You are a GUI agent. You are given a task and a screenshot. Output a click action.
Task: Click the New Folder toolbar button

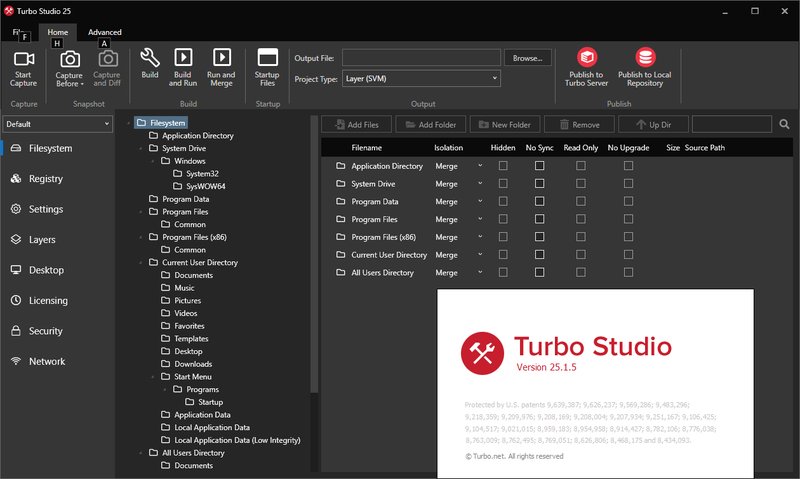pos(505,124)
